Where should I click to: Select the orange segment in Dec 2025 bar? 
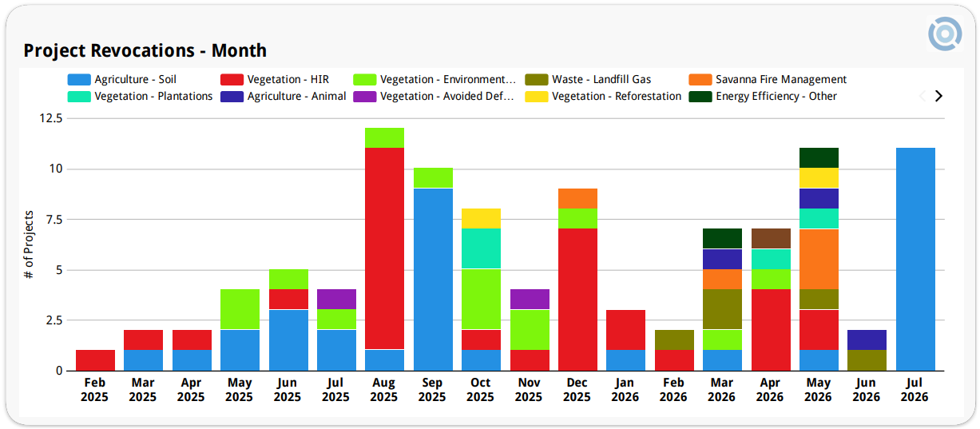[577, 198]
